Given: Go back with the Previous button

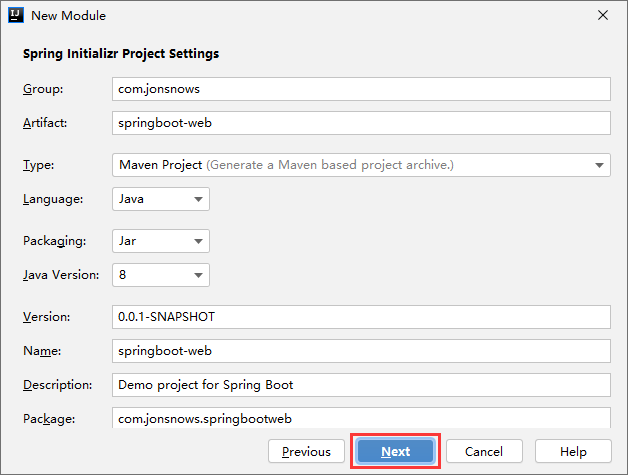Looking at the screenshot, I should (306, 452).
